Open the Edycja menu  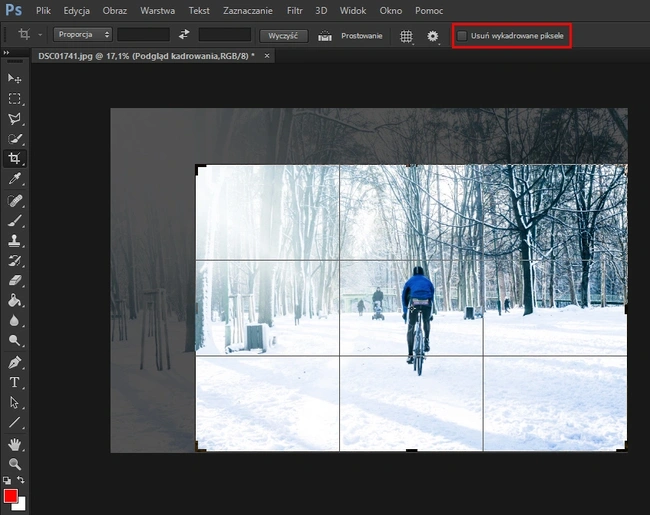pos(76,11)
